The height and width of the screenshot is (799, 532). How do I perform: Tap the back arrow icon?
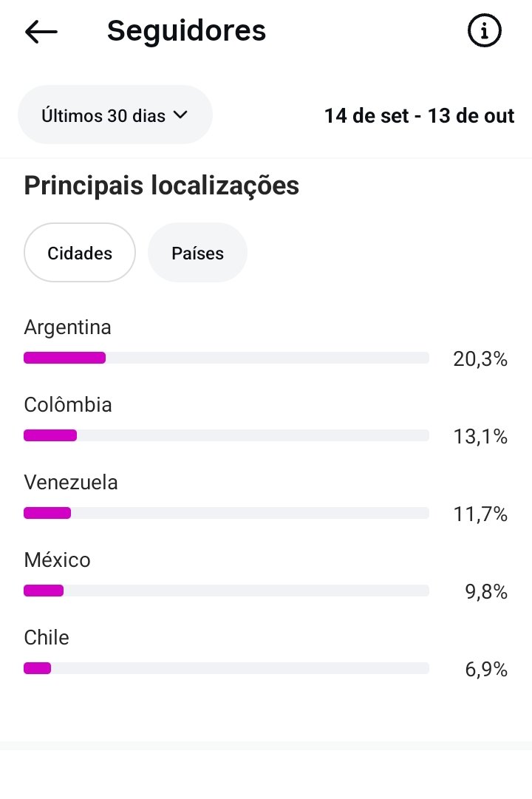pos(41,32)
